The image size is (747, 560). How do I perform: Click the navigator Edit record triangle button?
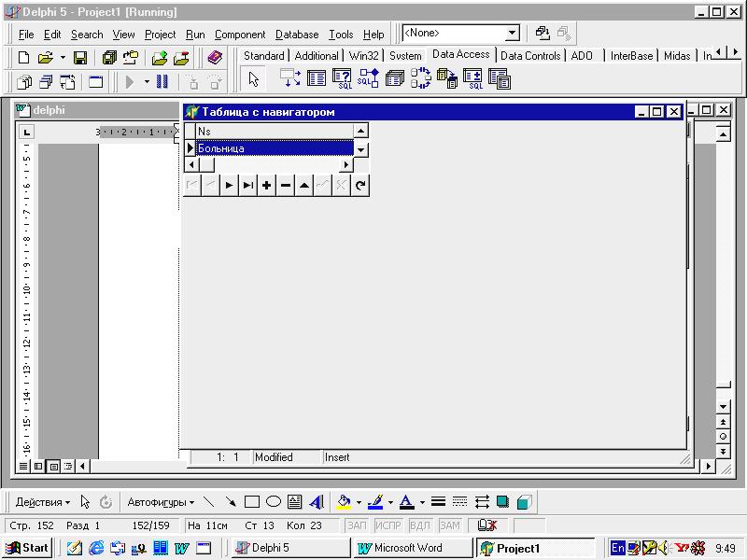[304, 185]
